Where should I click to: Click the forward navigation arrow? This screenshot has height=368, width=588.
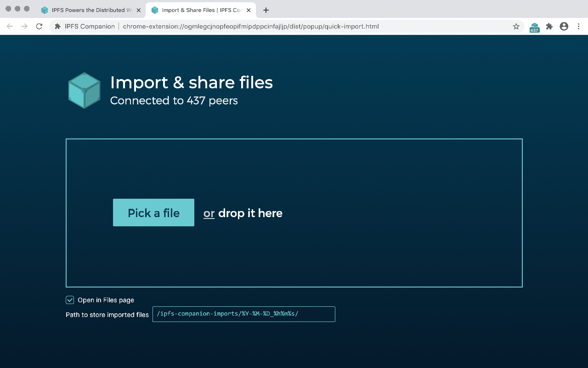24,27
